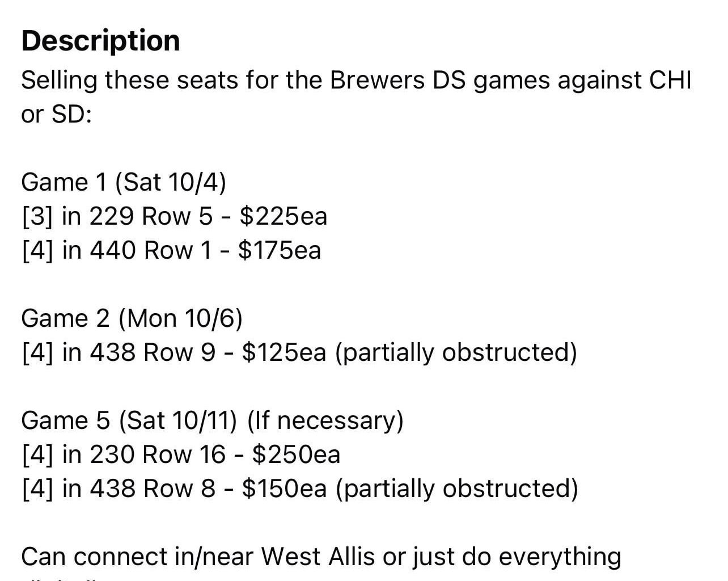
Task: Click the $175ea price
Action: pyautogui.click(x=280, y=250)
